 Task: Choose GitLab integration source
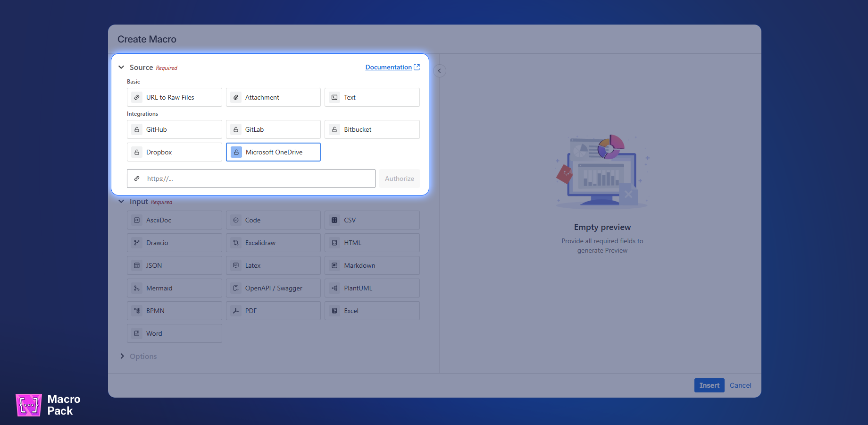[x=273, y=129]
